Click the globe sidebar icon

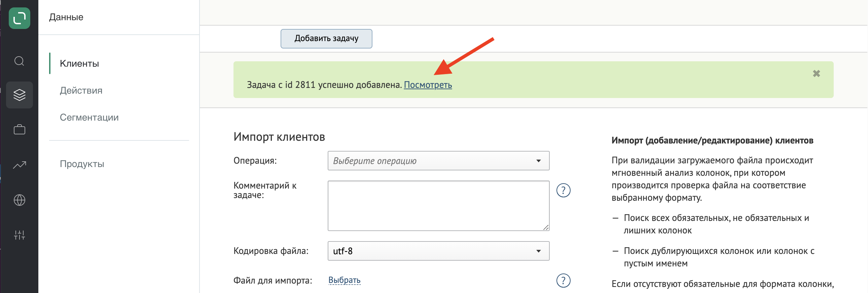pos(19,200)
